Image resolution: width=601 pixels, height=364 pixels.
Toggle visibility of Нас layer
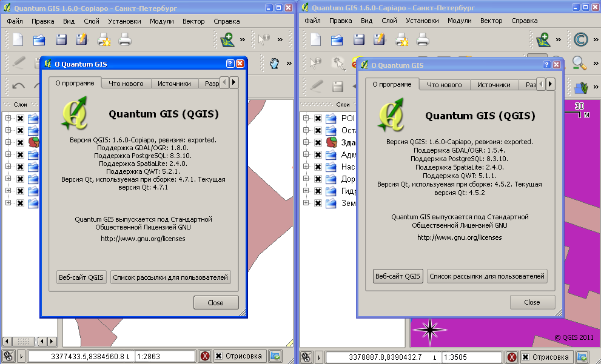pos(318,167)
